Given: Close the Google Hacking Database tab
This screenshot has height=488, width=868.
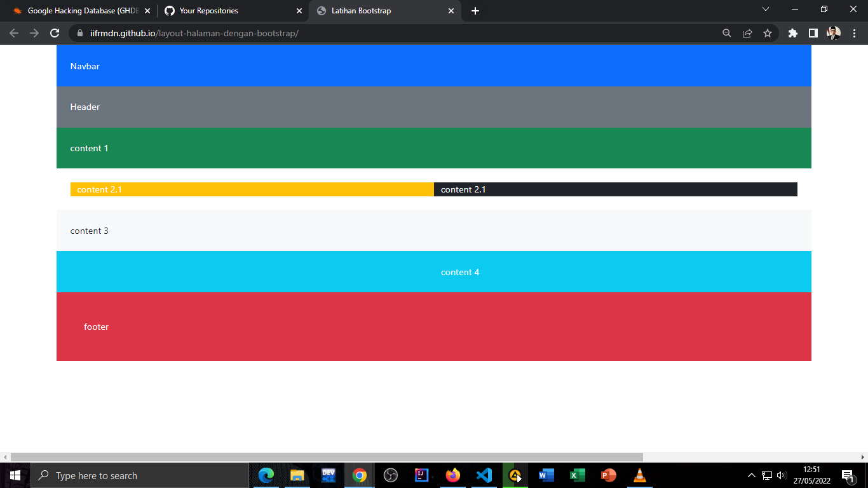Looking at the screenshot, I should point(147,11).
